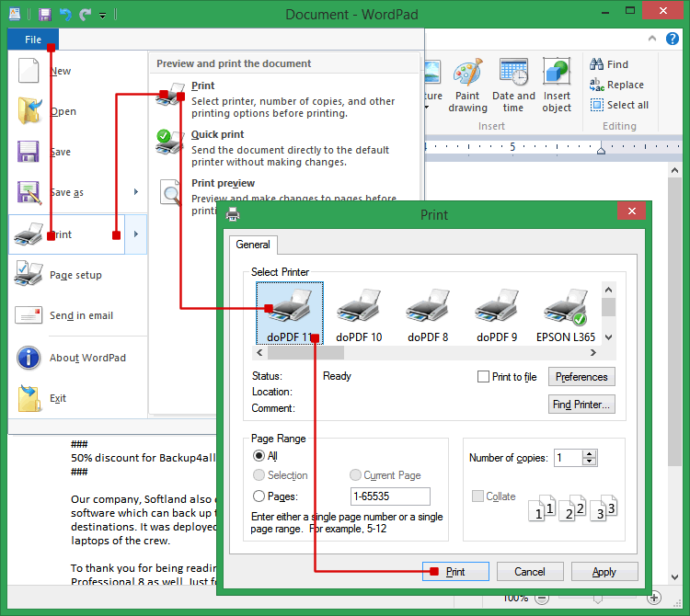Click the Find Printer... button
This screenshot has height=616, width=690.
tap(581, 404)
